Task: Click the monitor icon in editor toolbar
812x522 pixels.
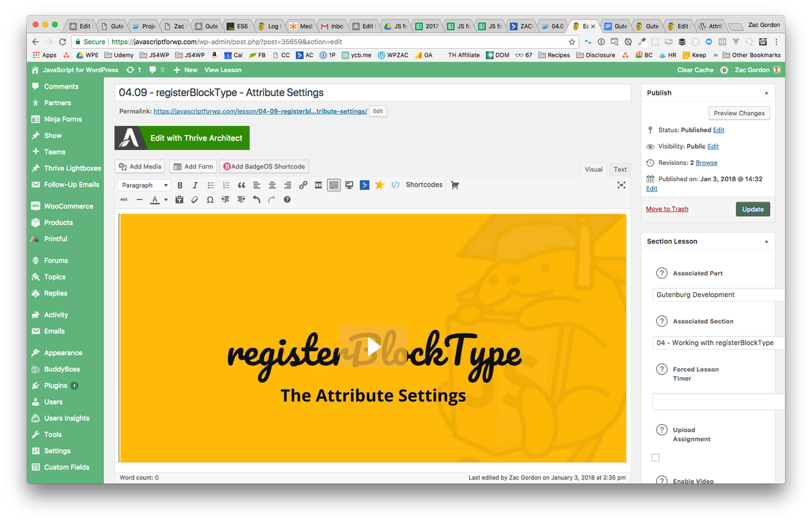Action: [x=349, y=185]
